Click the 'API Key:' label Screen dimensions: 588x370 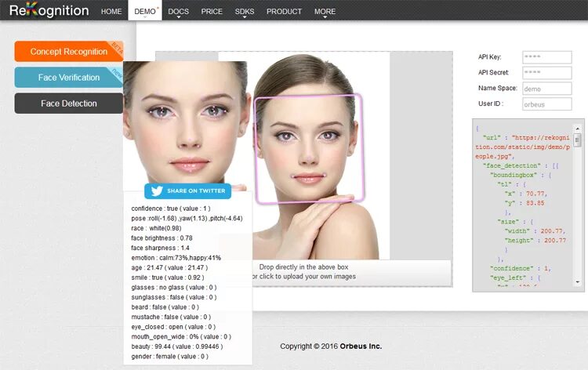(489, 57)
